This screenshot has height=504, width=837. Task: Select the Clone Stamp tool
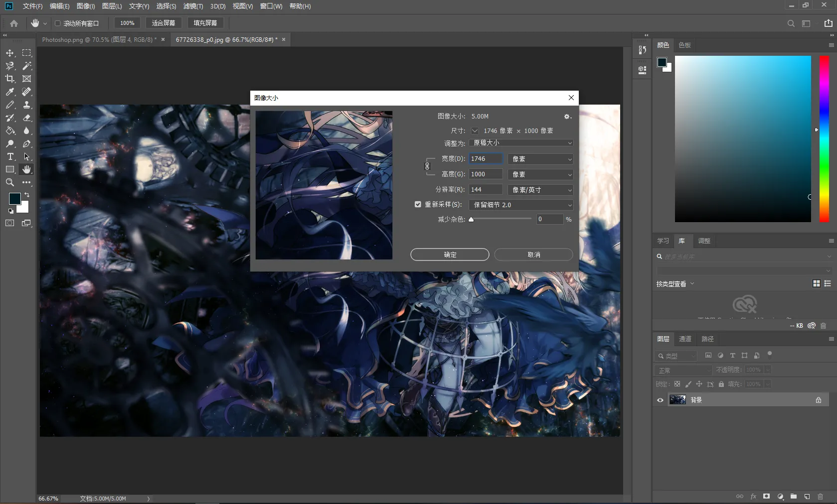[27, 105]
